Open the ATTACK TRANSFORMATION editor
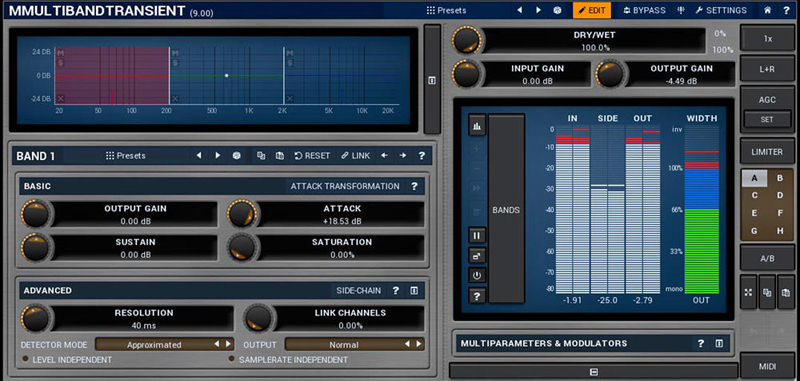 coord(345,186)
